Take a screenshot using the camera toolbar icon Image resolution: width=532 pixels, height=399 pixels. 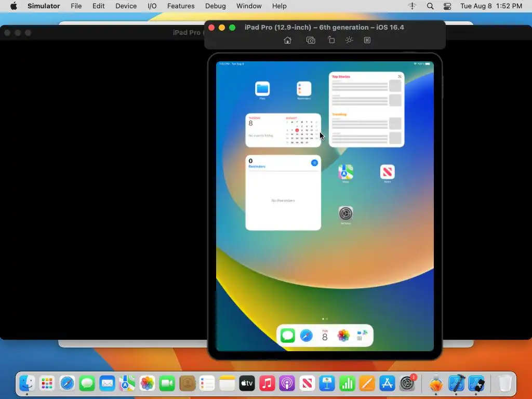[x=311, y=41]
